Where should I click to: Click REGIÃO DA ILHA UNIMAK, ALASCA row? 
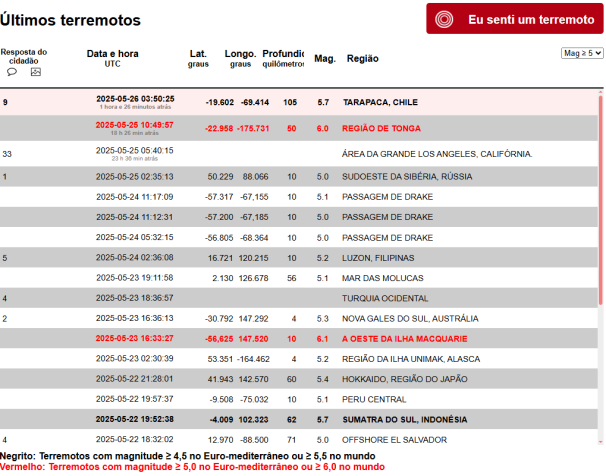click(x=299, y=359)
